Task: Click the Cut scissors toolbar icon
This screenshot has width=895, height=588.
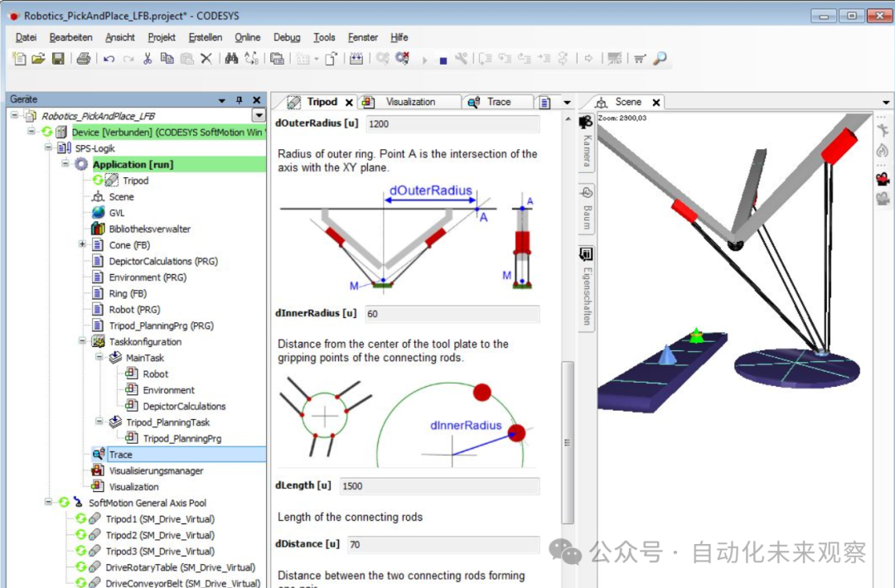Action: pos(148,59)
